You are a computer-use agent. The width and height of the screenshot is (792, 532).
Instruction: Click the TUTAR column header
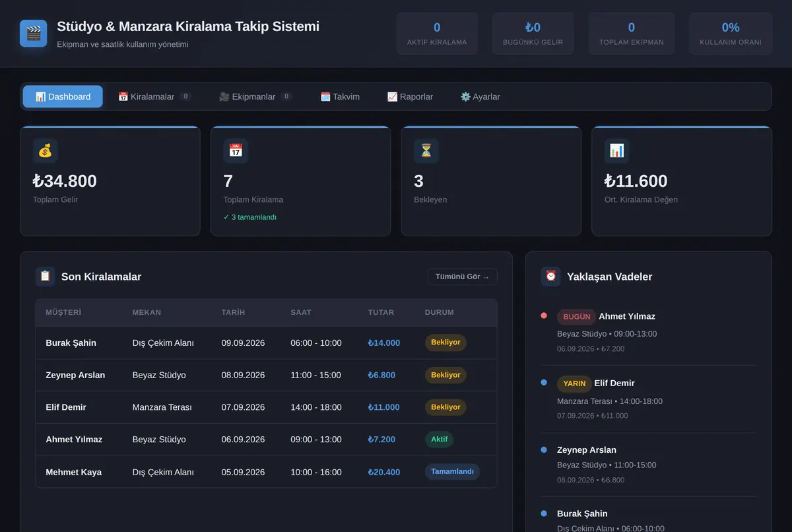click(381, 312)
